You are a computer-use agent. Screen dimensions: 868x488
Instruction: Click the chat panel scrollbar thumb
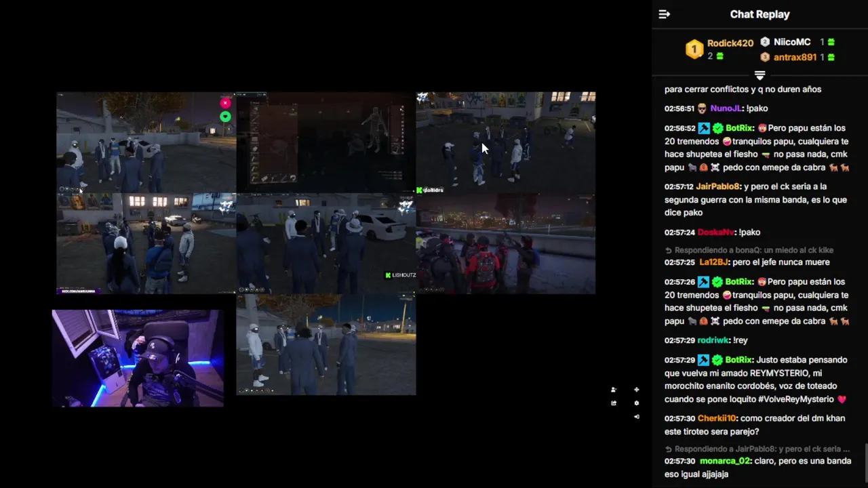(x=865, y=464)
